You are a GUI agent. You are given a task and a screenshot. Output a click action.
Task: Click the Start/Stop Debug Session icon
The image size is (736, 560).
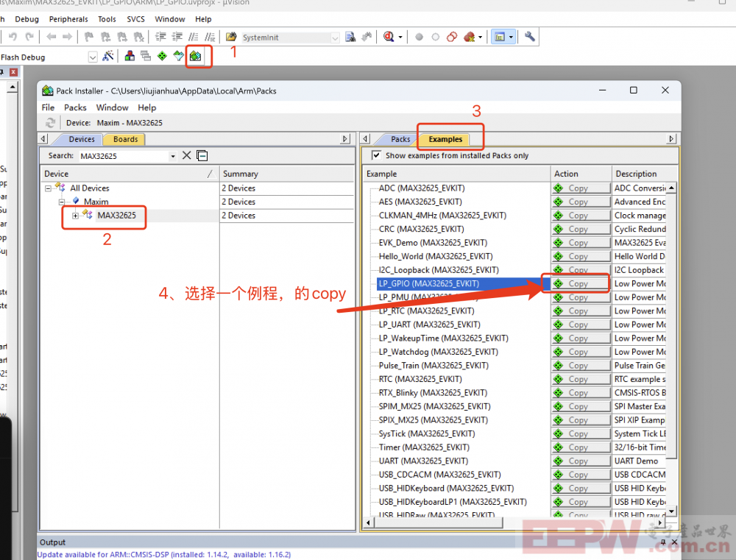click(x=388, y=37)
